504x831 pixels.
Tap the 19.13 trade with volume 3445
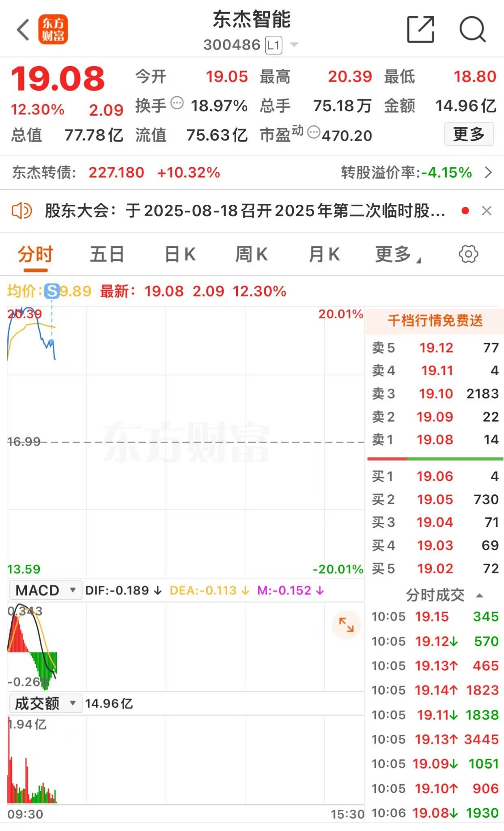[435, 739]
